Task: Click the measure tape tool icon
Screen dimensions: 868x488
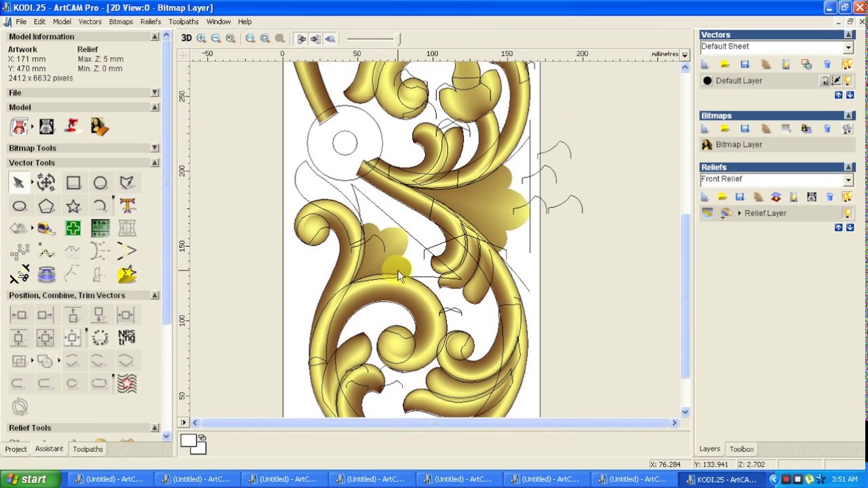Action: coord(46,228)
